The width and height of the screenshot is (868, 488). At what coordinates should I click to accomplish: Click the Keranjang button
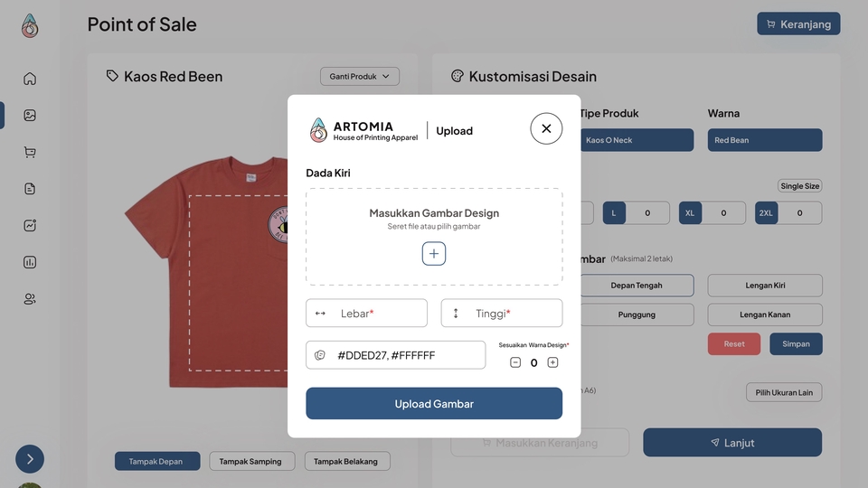[x=798, y=24]
